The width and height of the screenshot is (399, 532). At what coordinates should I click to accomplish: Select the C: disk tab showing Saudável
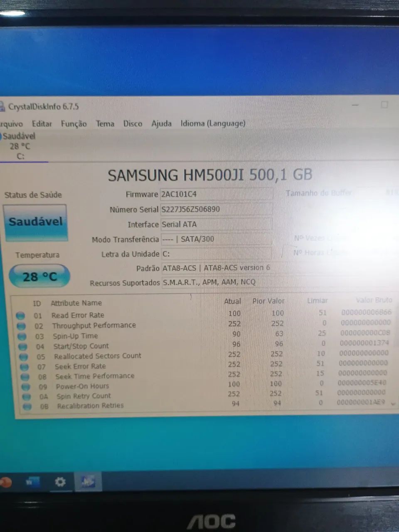[20, 146]
